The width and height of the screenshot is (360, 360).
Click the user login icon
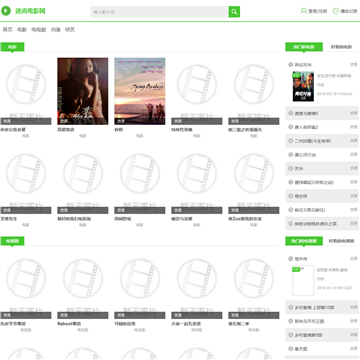(x=304, y=11)
